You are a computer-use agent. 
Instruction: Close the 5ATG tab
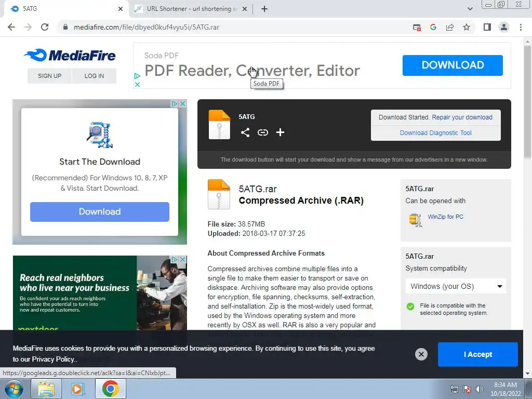[121, 9]
